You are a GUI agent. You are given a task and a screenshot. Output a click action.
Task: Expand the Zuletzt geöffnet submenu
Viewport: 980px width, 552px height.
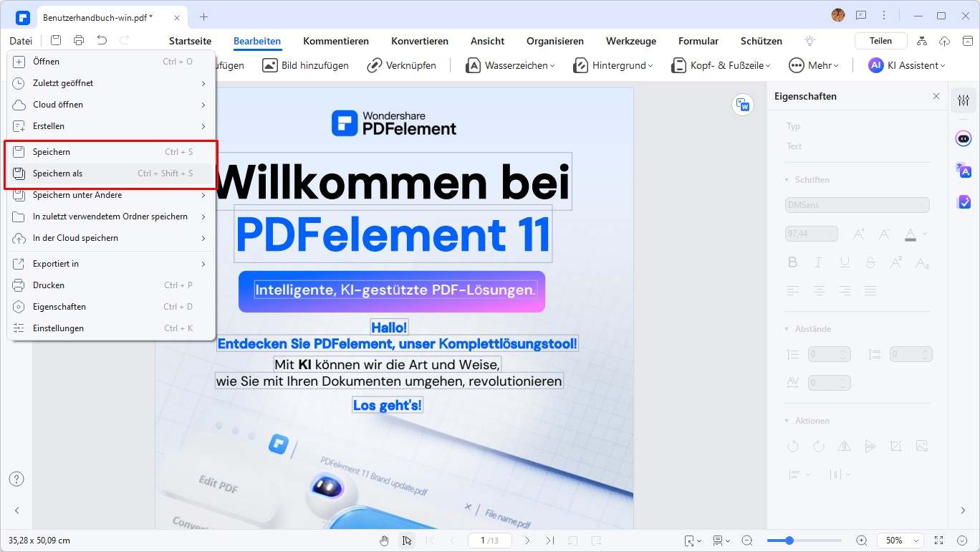click(x=203, y=83)
